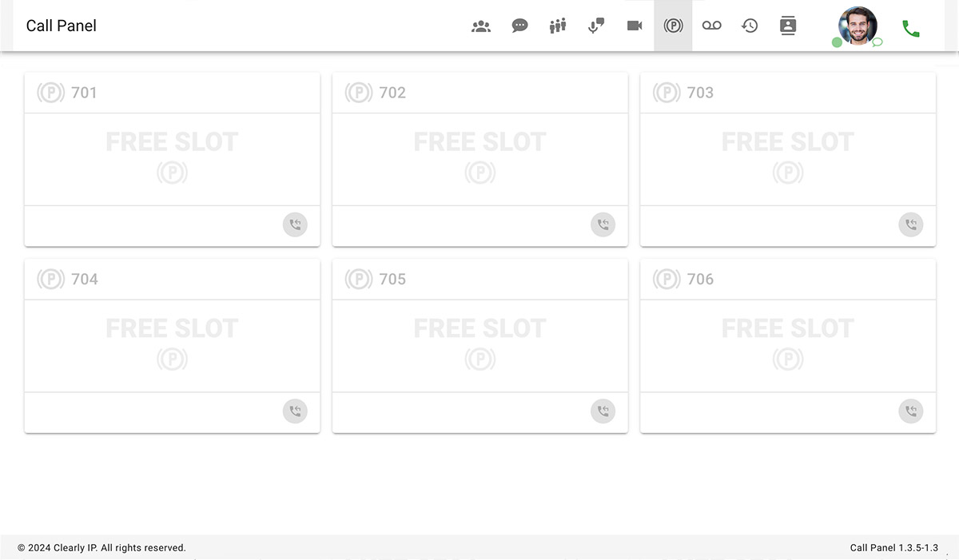Click the green phone dial icon

tap(910, 29)
